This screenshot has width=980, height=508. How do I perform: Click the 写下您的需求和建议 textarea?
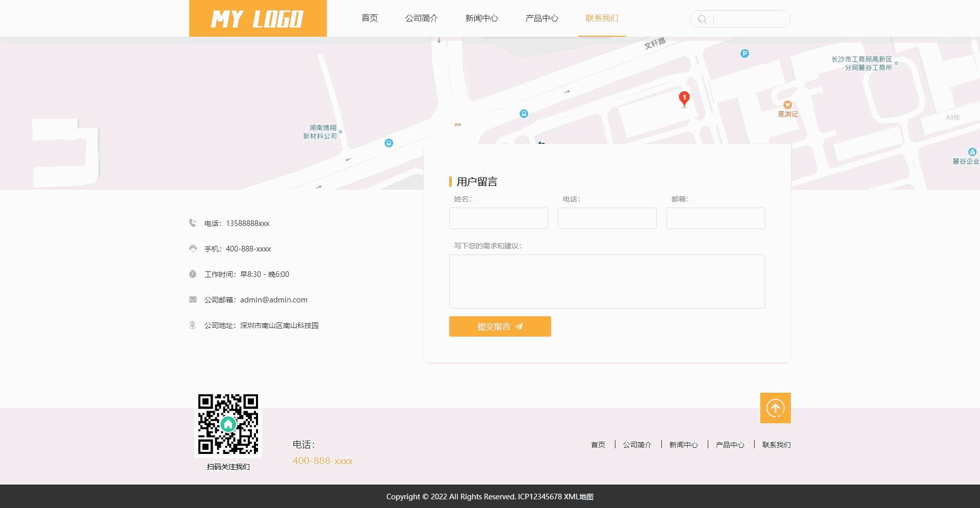point(607,282)
